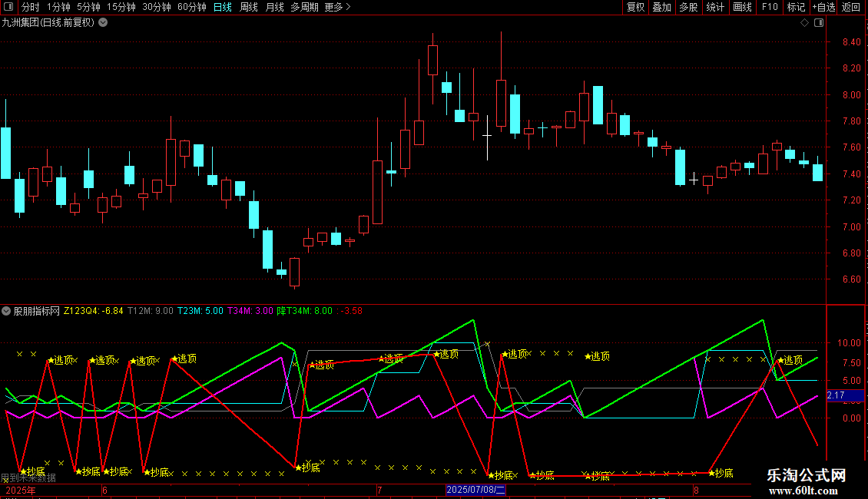
Task: Click the month 6 tick on time axis
Action: 104,490
